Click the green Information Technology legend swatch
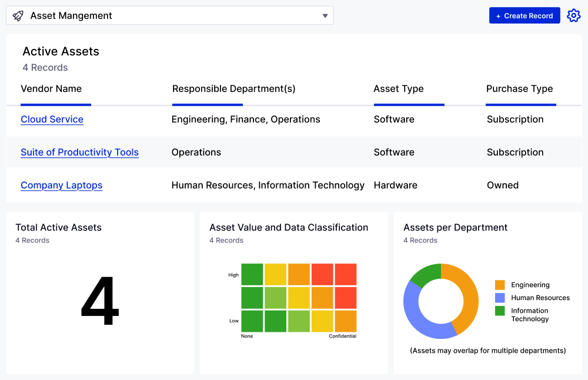This screenshot has width=588, height=380. click(x=500, y=311)
